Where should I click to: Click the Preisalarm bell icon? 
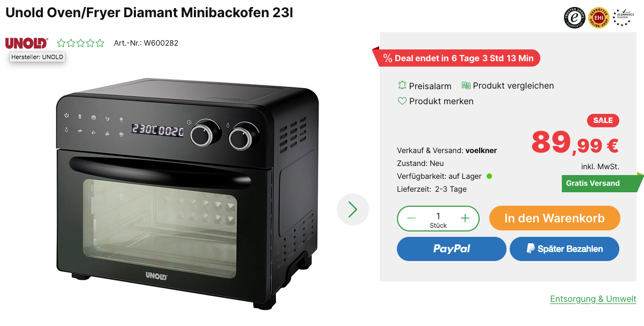click(x=402, y=85)
